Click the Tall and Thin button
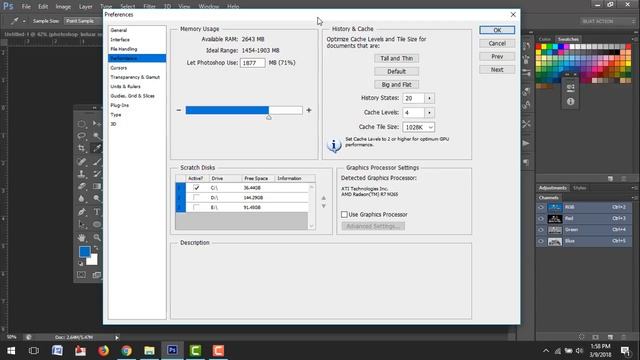The width and height of the screenshot is (640, 360). [x=396, y=58]
